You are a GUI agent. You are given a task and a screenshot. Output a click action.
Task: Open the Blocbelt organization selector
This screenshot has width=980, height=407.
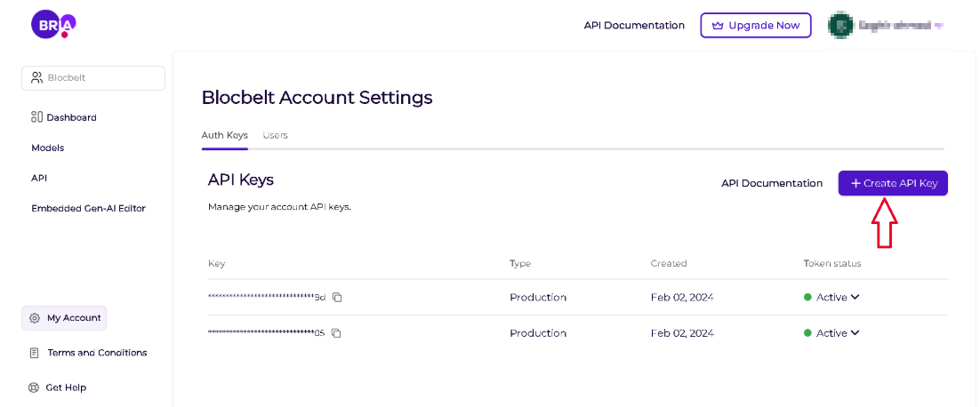pos(93,78)
